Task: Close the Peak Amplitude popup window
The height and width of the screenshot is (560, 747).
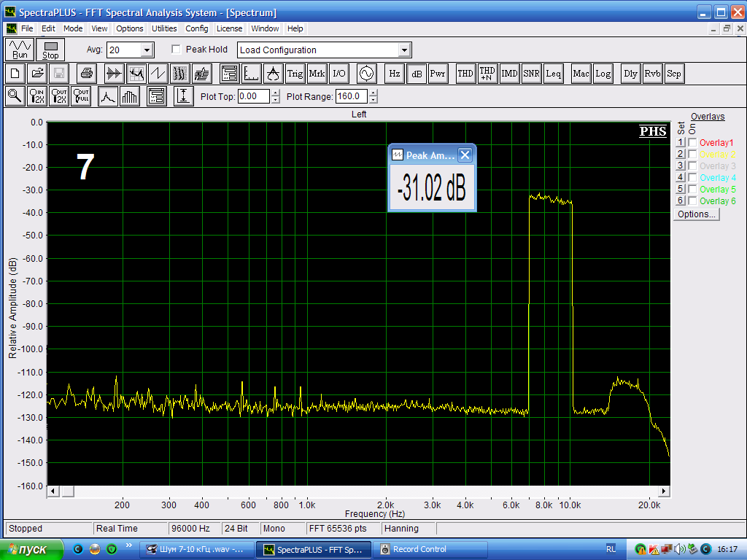Action: (x=465, y=155)
